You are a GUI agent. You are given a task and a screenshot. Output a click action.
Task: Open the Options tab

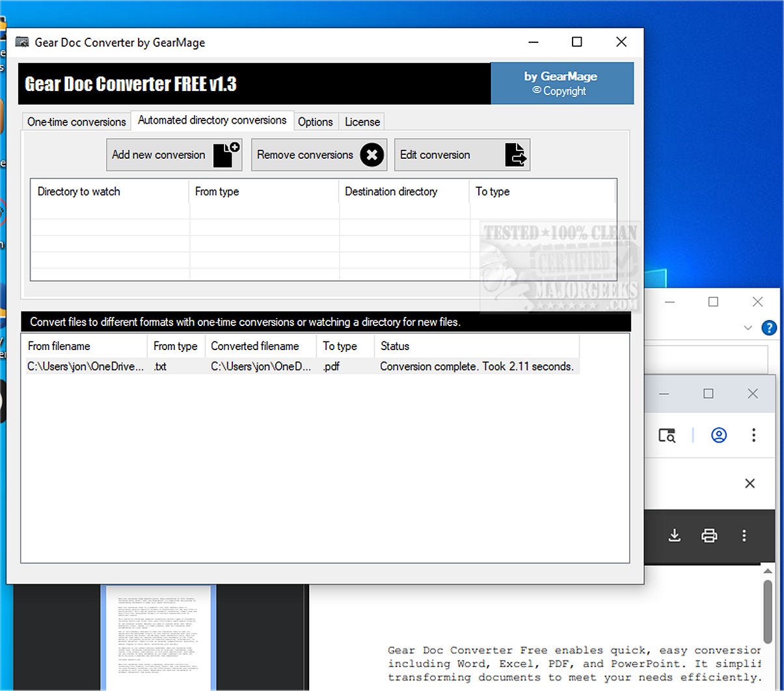click(x=316, y=122)
